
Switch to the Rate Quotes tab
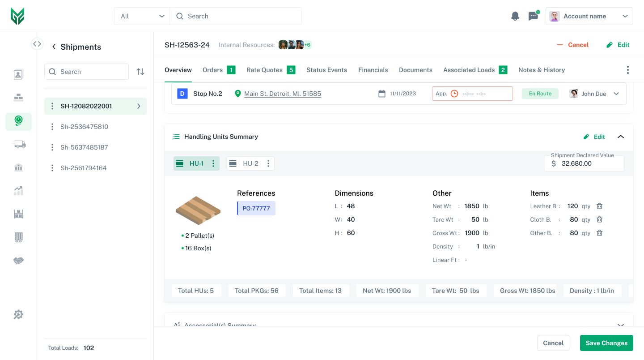(271, 70)
